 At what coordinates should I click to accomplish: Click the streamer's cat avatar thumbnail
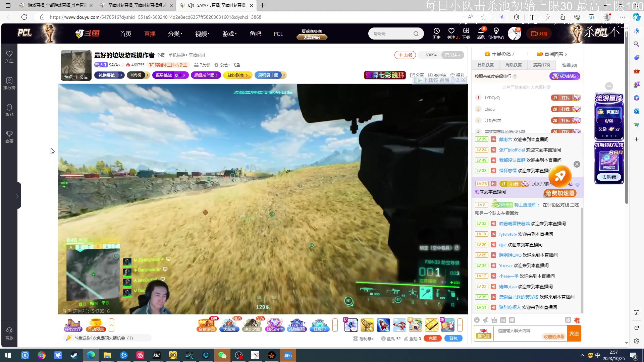click(76, 65)
